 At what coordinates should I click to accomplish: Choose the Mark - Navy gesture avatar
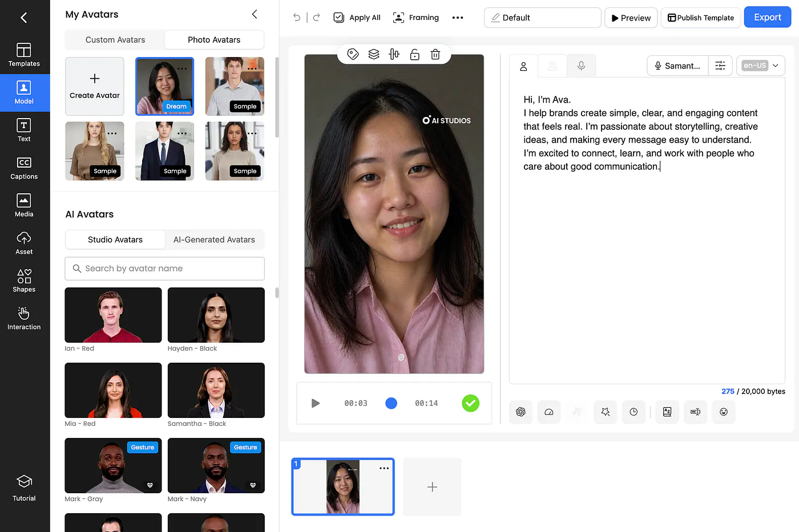[x=216, y=465]
